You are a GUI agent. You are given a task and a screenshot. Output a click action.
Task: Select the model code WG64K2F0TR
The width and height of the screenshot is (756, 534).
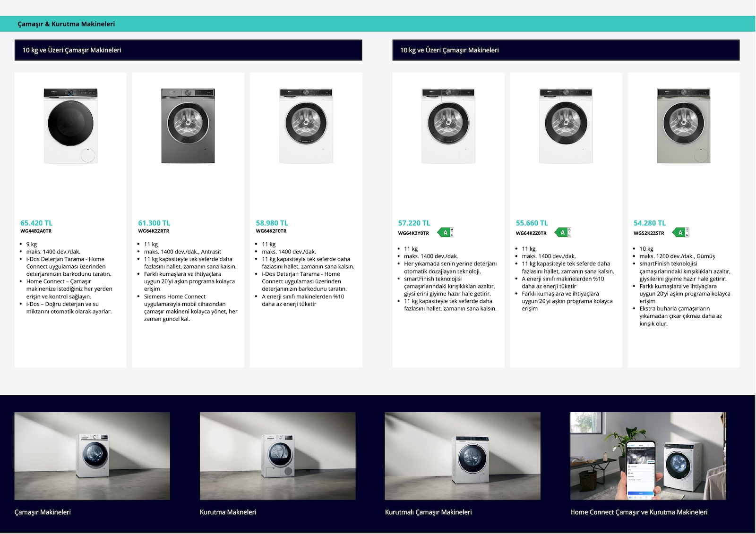tap(271, 231)
